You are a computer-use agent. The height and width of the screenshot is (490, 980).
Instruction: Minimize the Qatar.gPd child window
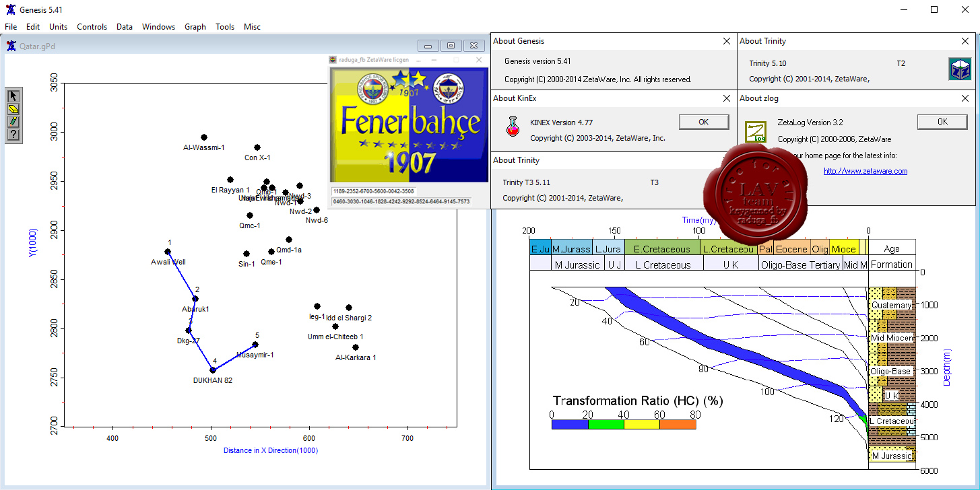428,46
